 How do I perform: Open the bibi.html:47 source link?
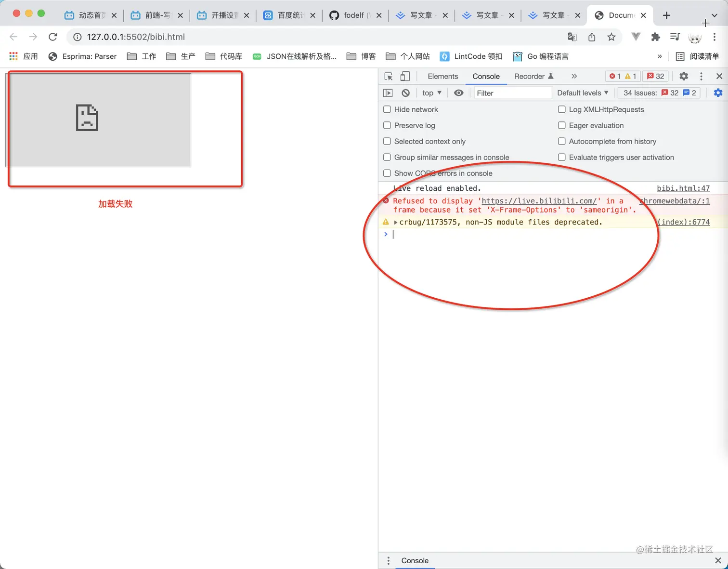683,188
